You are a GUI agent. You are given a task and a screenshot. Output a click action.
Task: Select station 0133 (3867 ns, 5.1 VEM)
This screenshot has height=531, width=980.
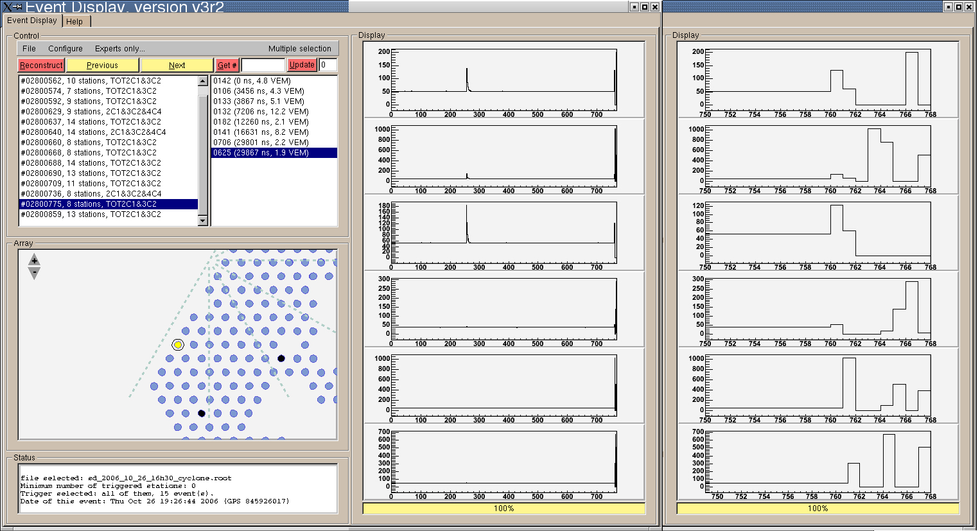tap(274, 101)
